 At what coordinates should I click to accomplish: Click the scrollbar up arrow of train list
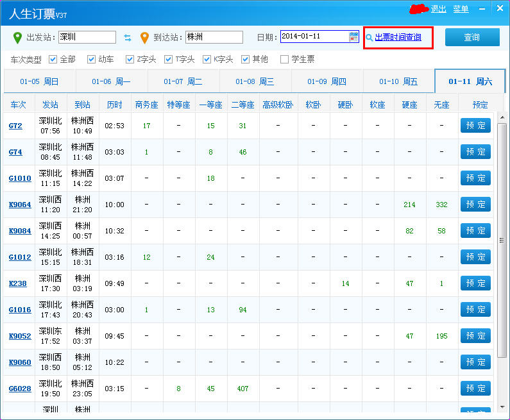(502, 117)
